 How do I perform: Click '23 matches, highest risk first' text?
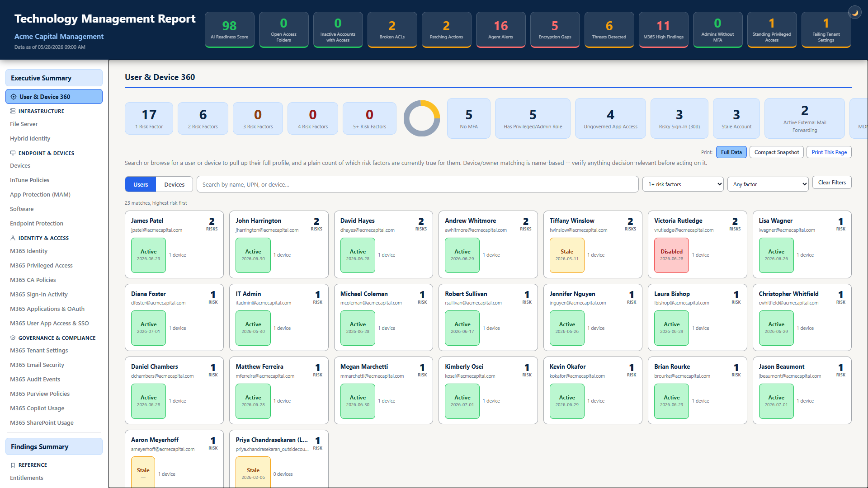coord(156,203)
